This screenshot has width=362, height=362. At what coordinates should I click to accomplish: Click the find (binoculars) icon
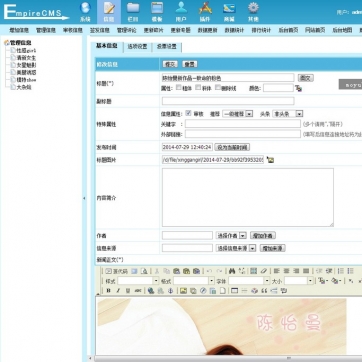coord(232,271)
